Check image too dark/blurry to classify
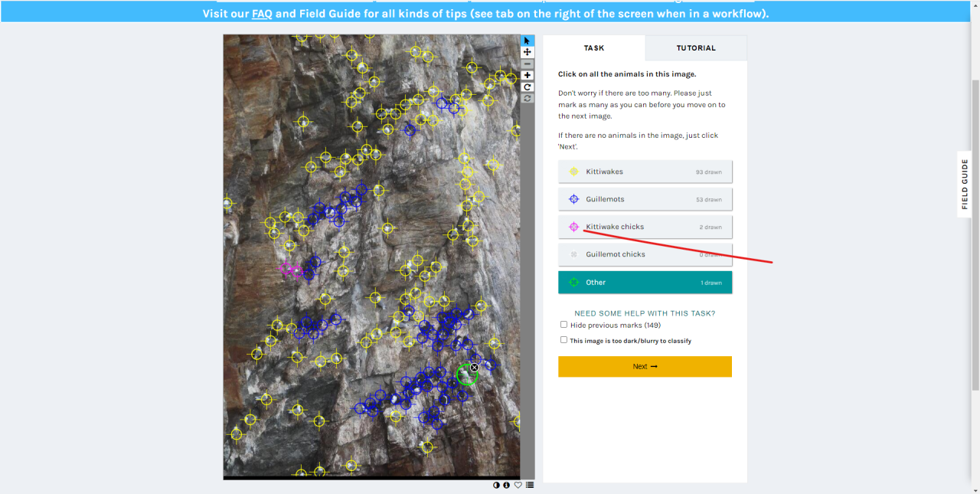The image size is (980, 494). [x=564, y=340]
